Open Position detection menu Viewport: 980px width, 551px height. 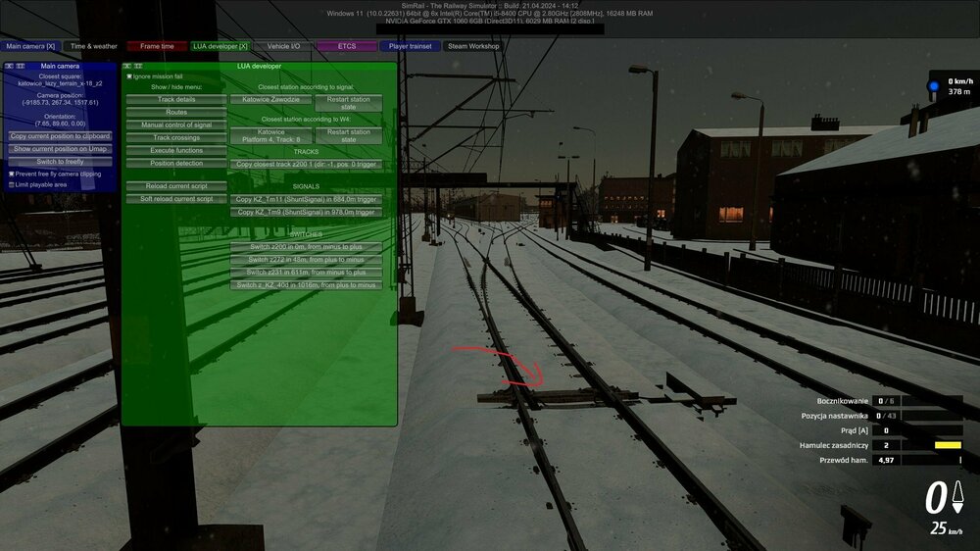[176, 163]
